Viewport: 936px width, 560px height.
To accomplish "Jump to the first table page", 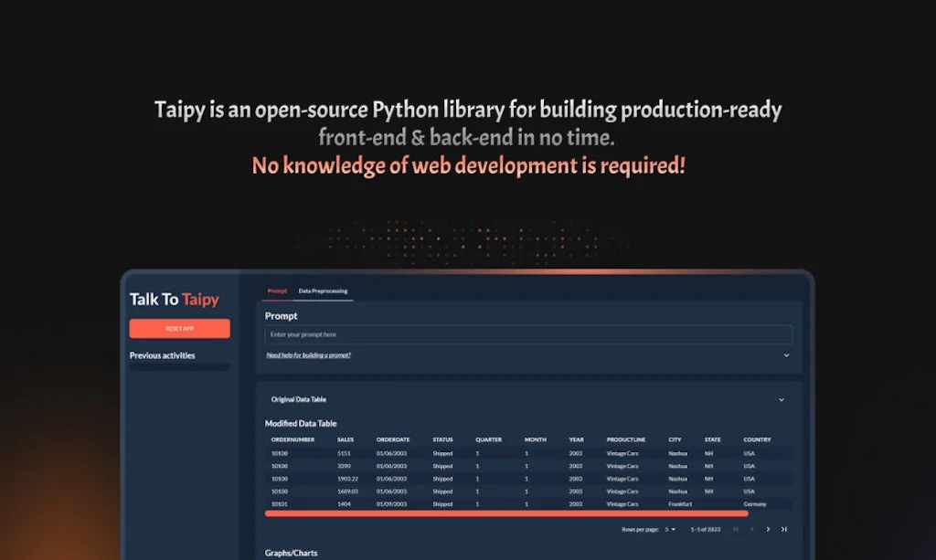I will click(736, 528).
